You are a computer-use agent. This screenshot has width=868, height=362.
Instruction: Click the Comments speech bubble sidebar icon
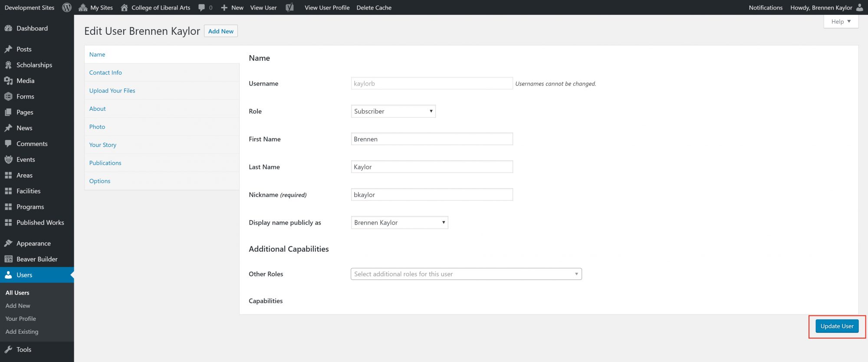point(8,144)
